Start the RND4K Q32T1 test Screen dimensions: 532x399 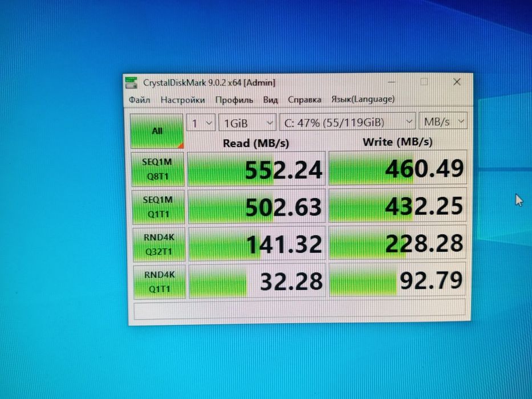coord(159,245)
